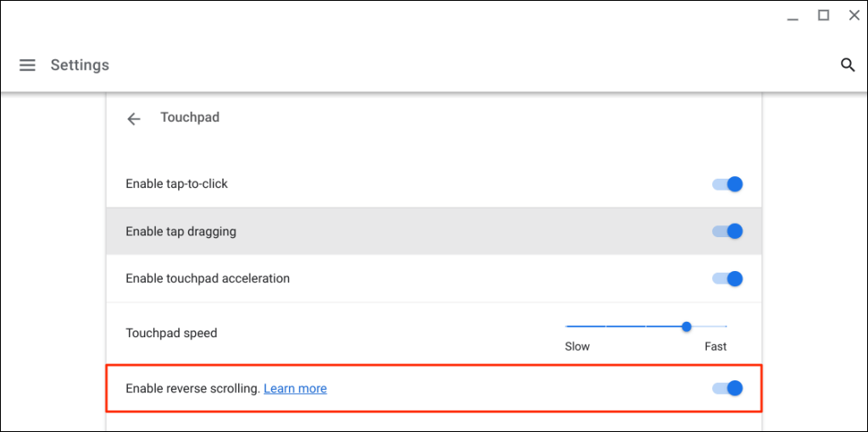
Task: Click the Touchpad page heading
Action: (190, 118)
